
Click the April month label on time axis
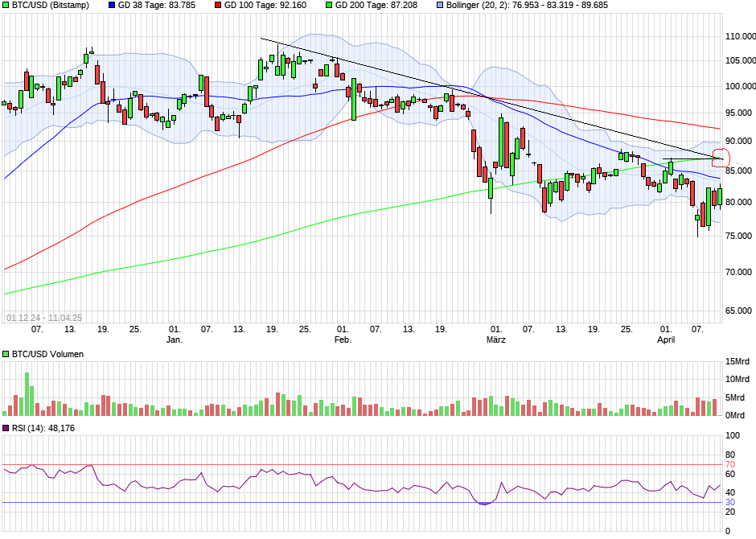(666, 339)
